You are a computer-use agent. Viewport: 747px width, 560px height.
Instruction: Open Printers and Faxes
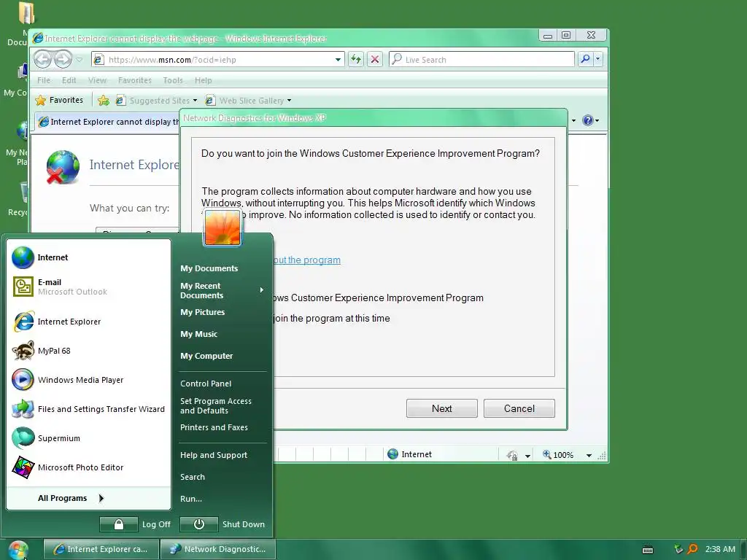pos(214,427)
